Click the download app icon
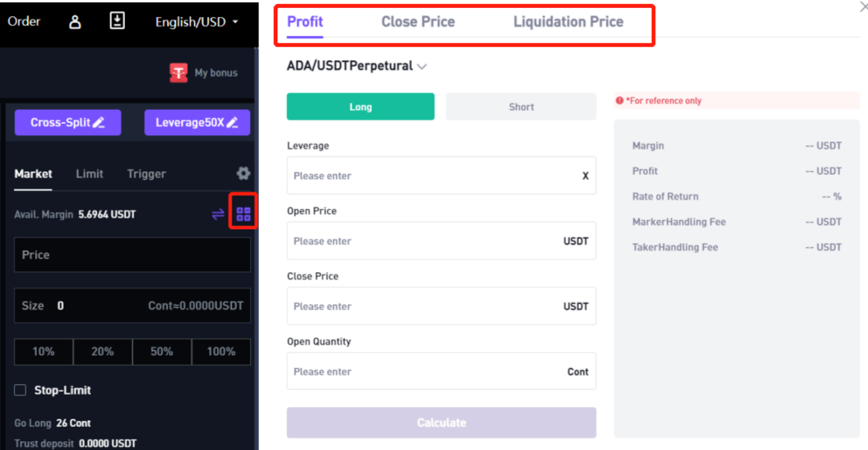The height and width of the screenshot is (450, 868). (117, 21)
